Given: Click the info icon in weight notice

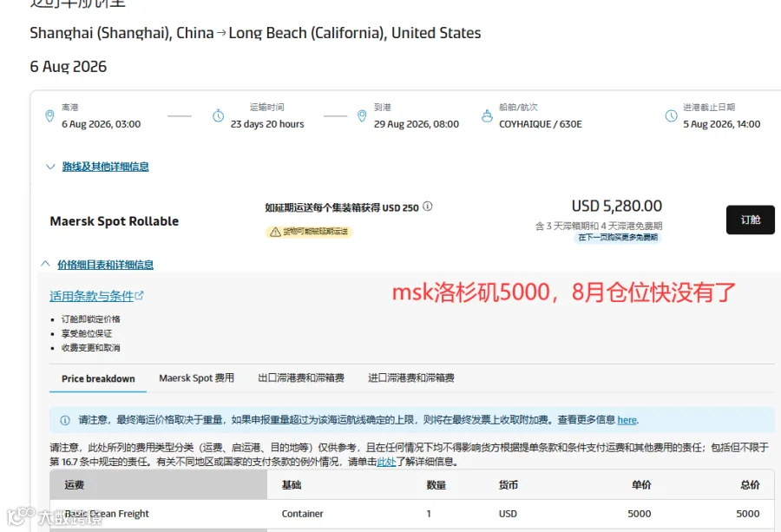Looking at the screenshot, I should click(65, 420).
